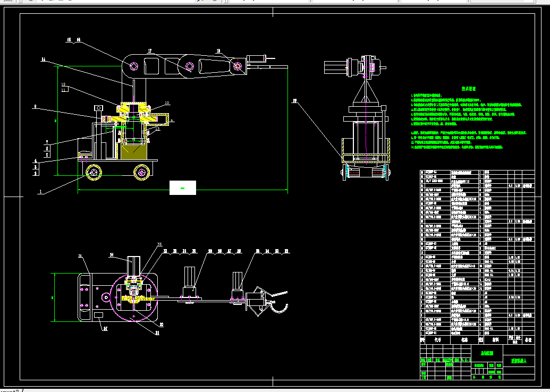Select part balloon number 8 in side view
Viewport: 550px width, 392px height.
tap(35, 107)
